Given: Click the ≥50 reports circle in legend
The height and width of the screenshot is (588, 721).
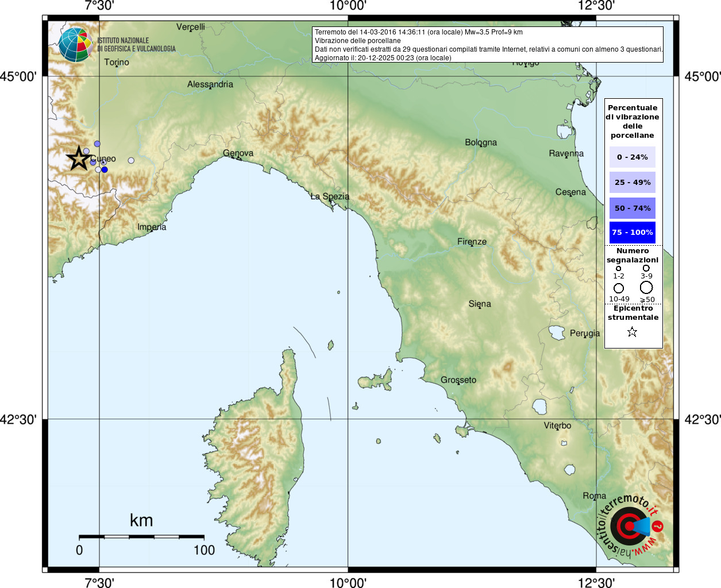Looking at the screenshot, I should [646, 287].
